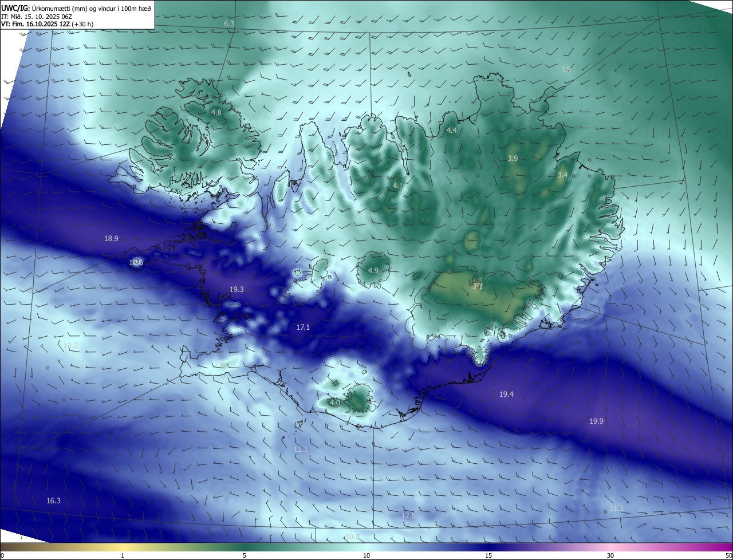Image resolution: width=733 pixels, height=560 pixels.
Task: Click the UWC/IG Úrkomumætti title line
Action: [x=76, y=8]
